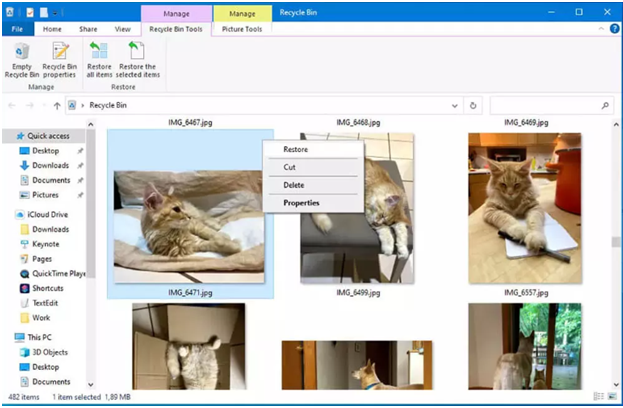Switch to large thumbnails view in status bar
This screenshot has width=623, height=408.
point(611,397)
